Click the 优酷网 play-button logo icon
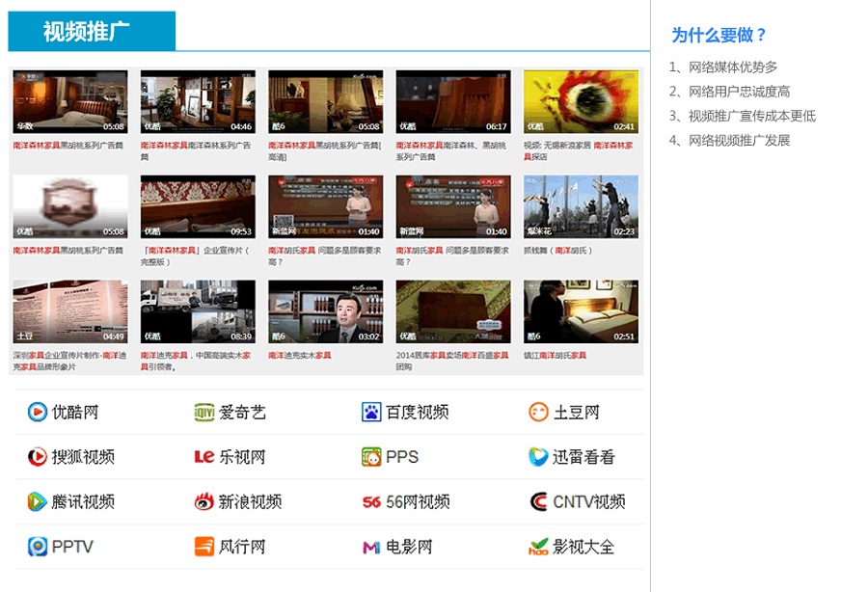Viewport: 868px width, 592px height. 37,413
